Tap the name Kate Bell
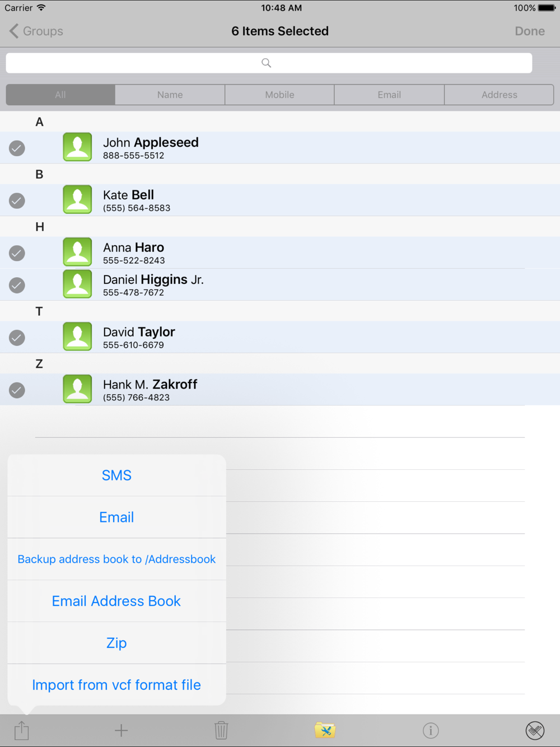Image resolution: width=560 pixels, height=747 pixels. pos(128,195)
